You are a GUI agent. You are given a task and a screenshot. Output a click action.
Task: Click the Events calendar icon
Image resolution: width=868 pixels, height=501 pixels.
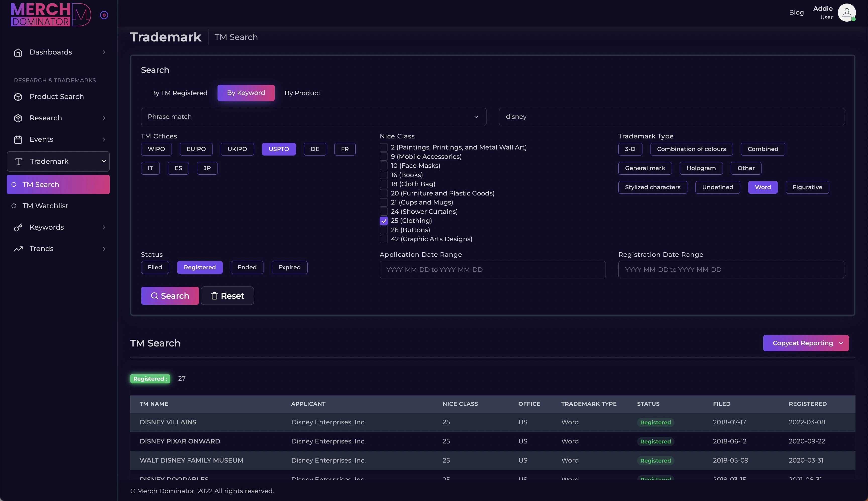pyautogui.click(x=18, y=139)
